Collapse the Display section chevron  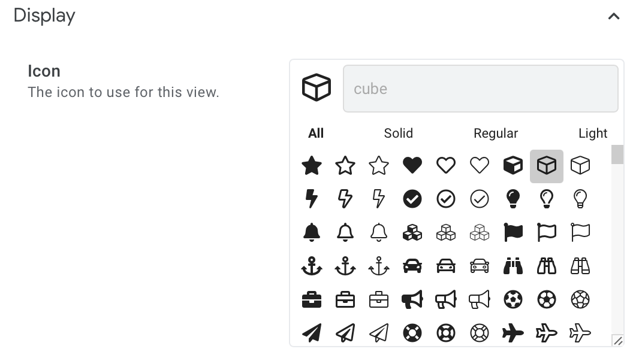click(x=613, y=17)
